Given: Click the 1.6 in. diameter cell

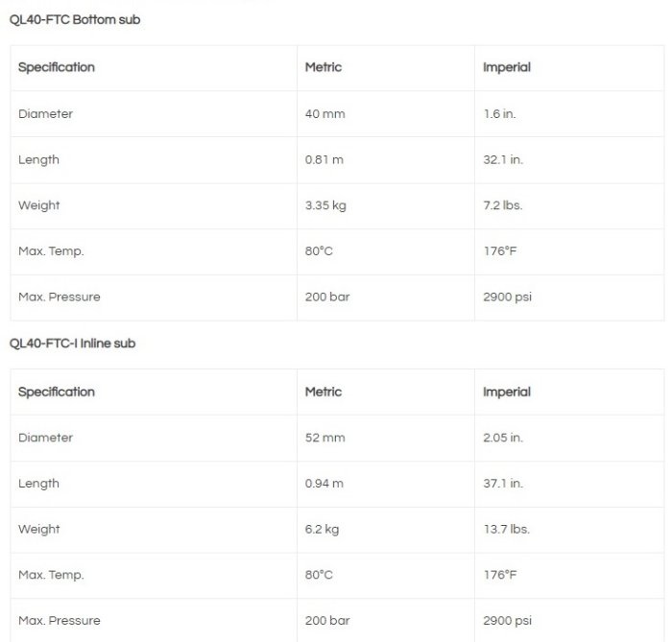Looking at the screenshot, I should tap(499, 113).
